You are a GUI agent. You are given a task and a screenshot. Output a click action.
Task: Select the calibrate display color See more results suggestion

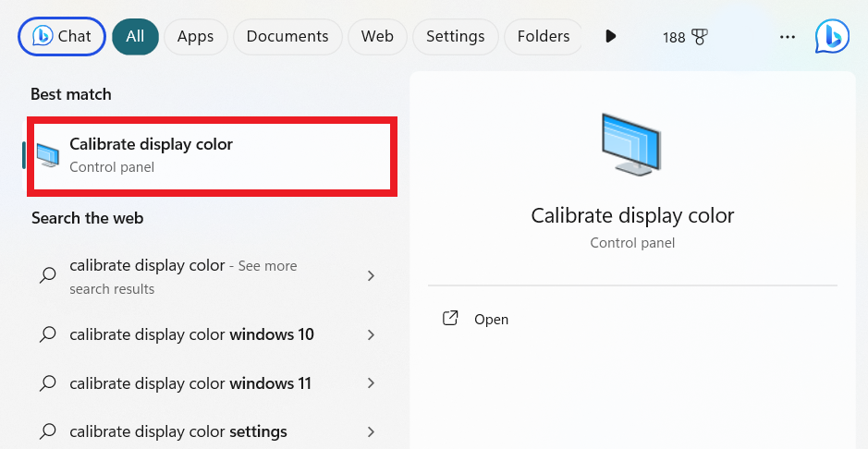coord(208,276)
